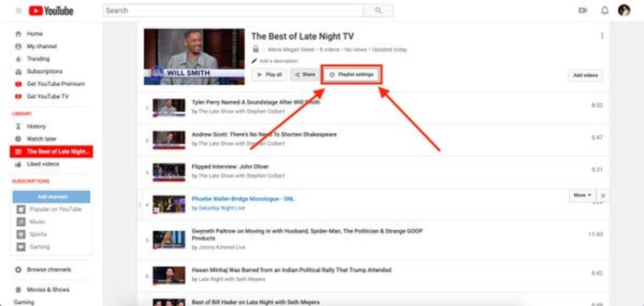
Task: Open Phoebe Waller-Bridge Monologue - SNL video
Action: [x=243, y=199]
